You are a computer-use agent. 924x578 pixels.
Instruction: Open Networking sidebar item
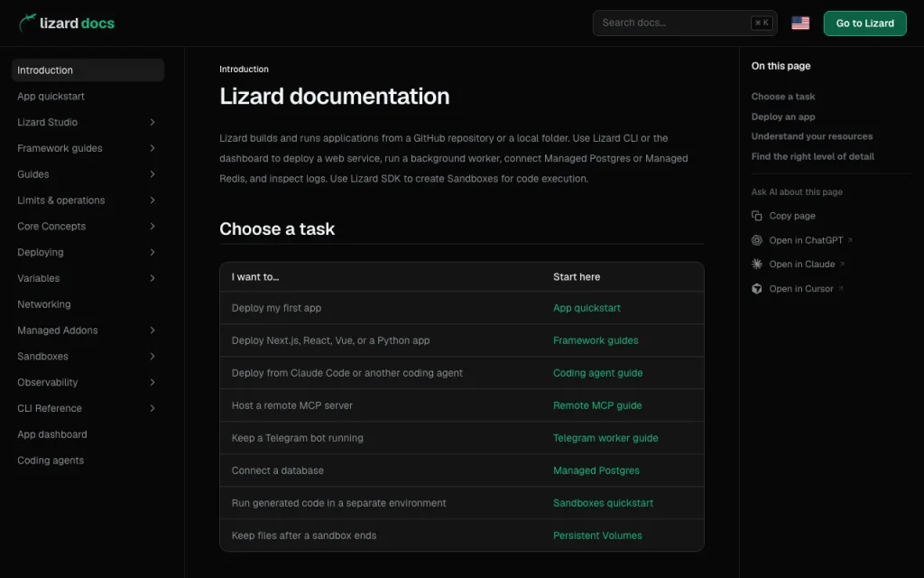point(43,304)
